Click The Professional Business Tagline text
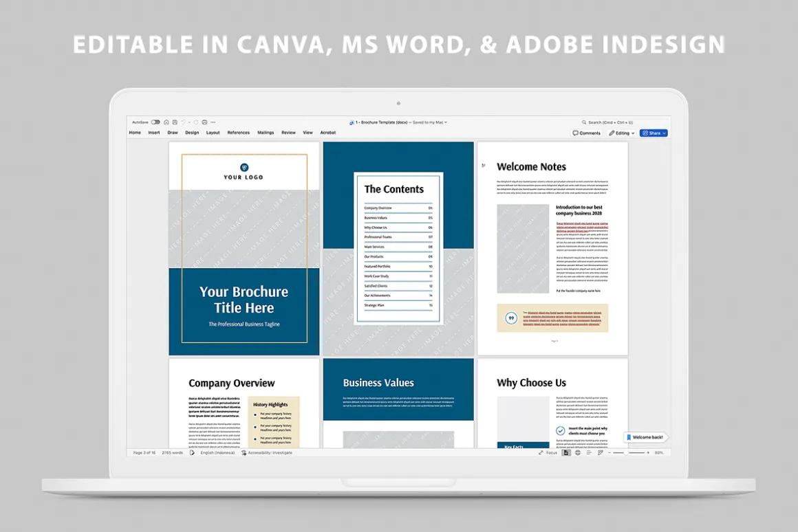Screen dimensions: 798x532 click(244, 324)
